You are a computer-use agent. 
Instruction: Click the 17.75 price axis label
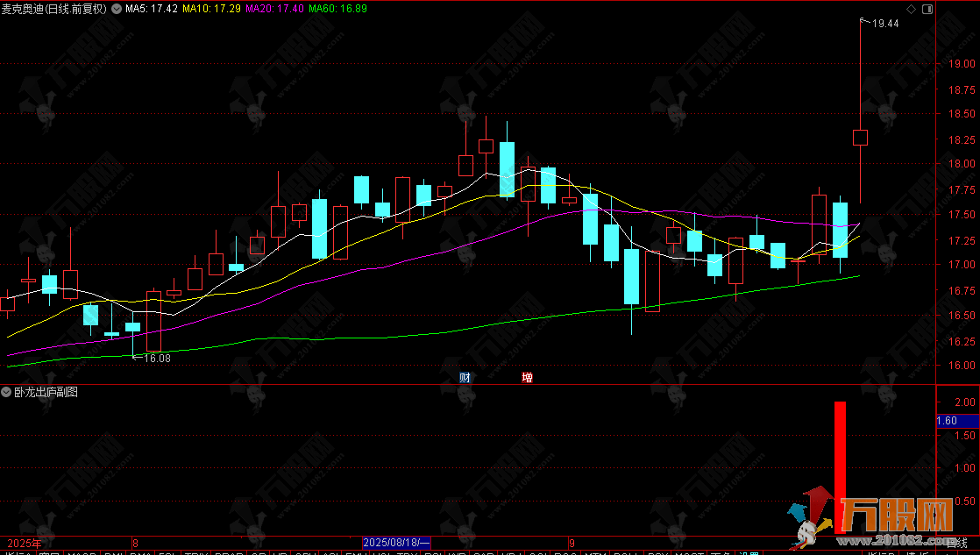pos(962,190)
